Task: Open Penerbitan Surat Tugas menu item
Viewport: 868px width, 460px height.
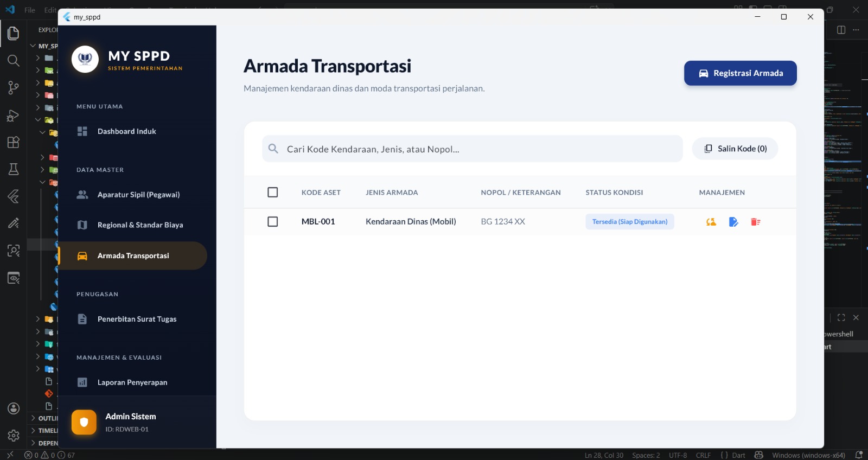Action: [x=132, y=319]
